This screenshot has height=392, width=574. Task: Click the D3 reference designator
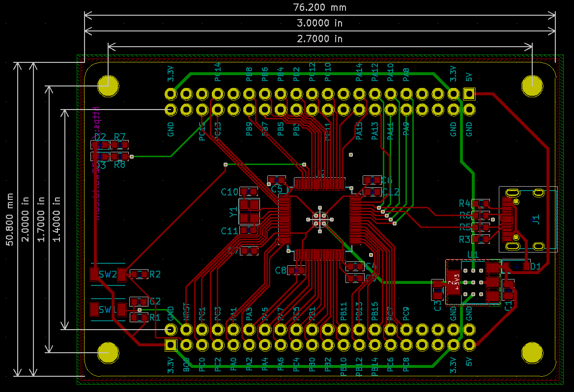tap(101, 166)
